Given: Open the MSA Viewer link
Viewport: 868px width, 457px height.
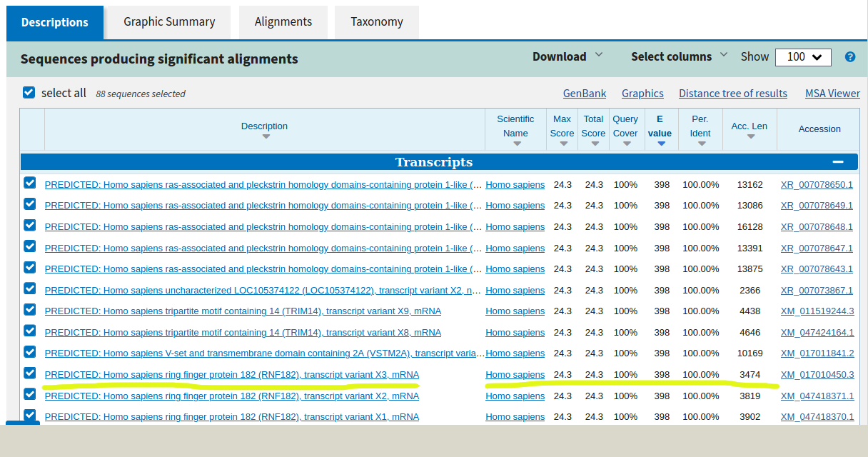Looking at the screenshot, I should point(832,94).
